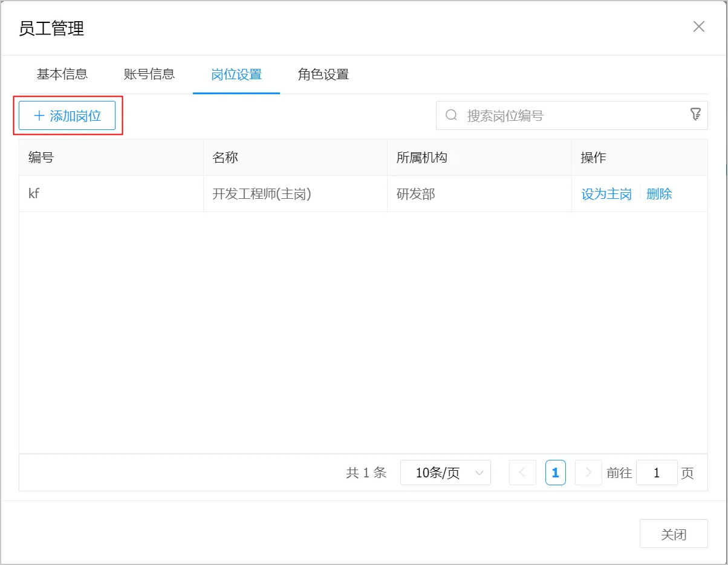Click 设为主岗 link for kf row
The width and height of the screenshot is (728, 565).
tap(606, 194)
